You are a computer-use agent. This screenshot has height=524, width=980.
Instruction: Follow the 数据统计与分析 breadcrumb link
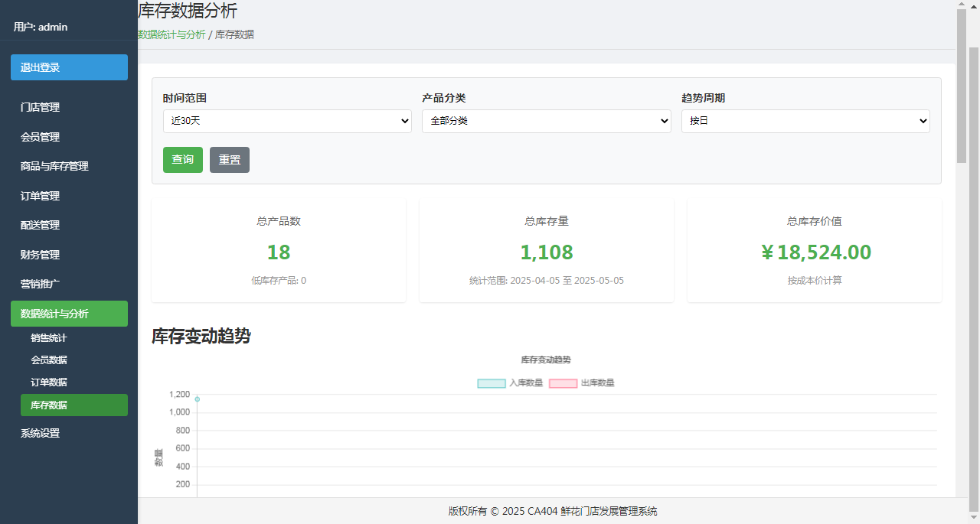click(171, 34)
